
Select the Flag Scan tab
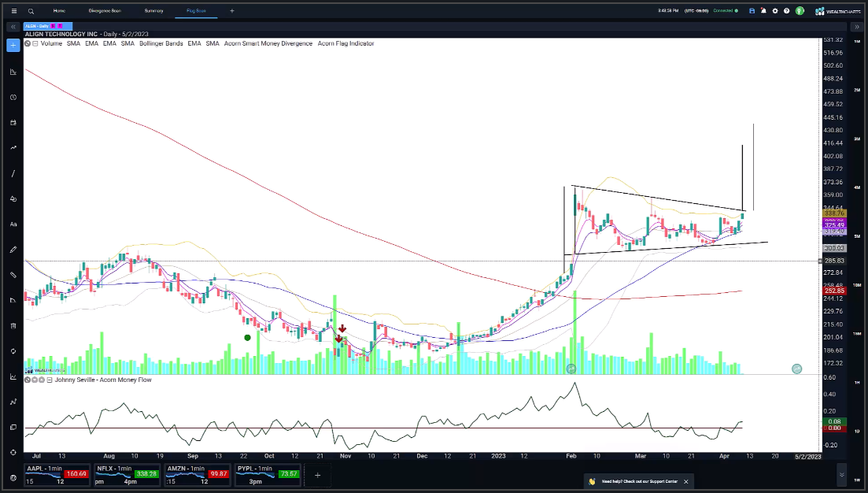196,10
